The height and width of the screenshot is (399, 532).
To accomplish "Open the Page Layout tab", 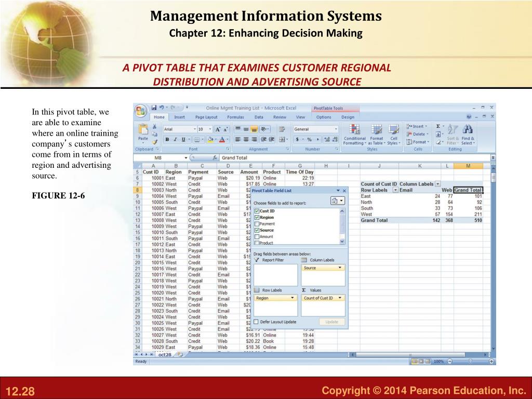I will pos(206,117).
